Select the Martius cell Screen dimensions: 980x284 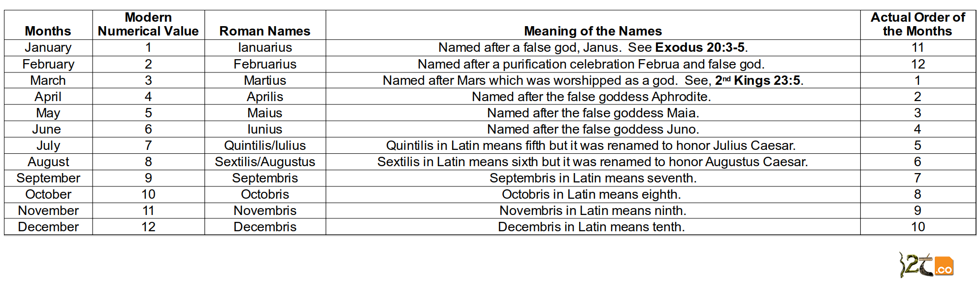coord(265,80)
